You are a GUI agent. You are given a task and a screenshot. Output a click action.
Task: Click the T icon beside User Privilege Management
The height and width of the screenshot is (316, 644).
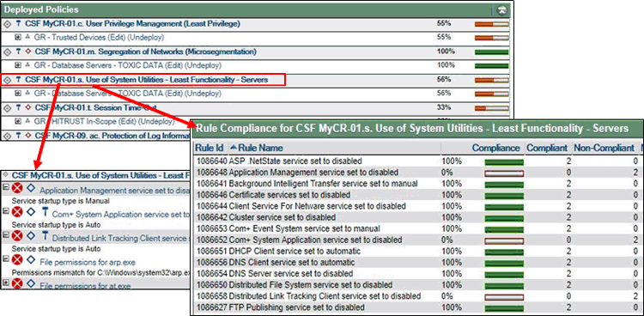18,24
